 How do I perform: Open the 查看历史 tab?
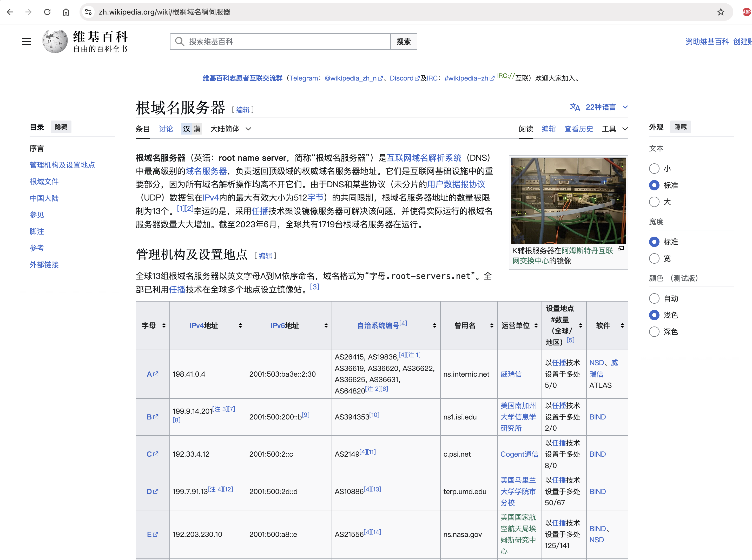(x=578, y=129)
